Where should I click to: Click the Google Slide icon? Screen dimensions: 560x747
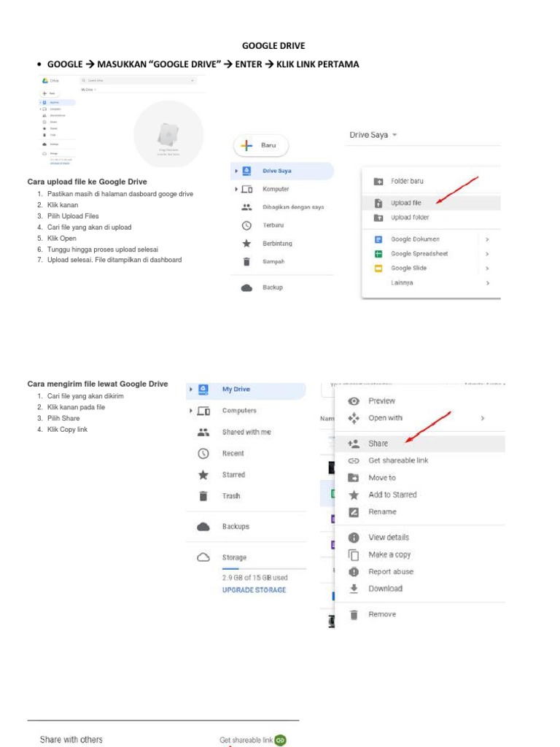coord(378,268)
